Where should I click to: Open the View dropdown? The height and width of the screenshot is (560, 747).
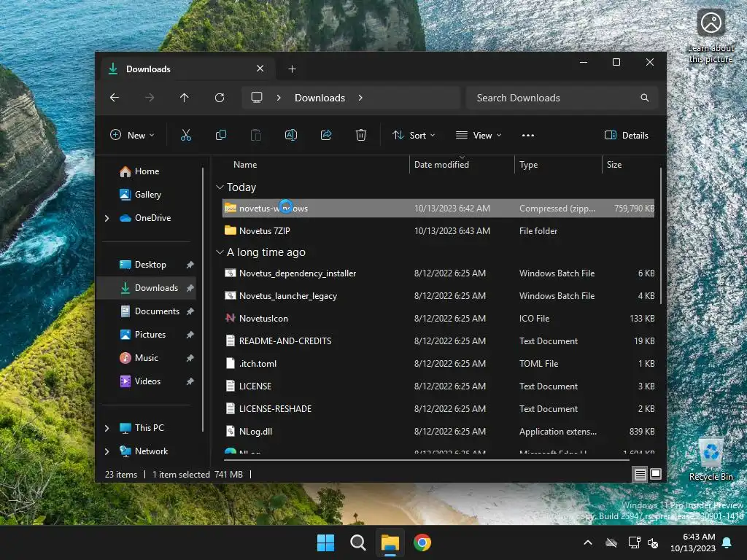[x=479, y=135]
